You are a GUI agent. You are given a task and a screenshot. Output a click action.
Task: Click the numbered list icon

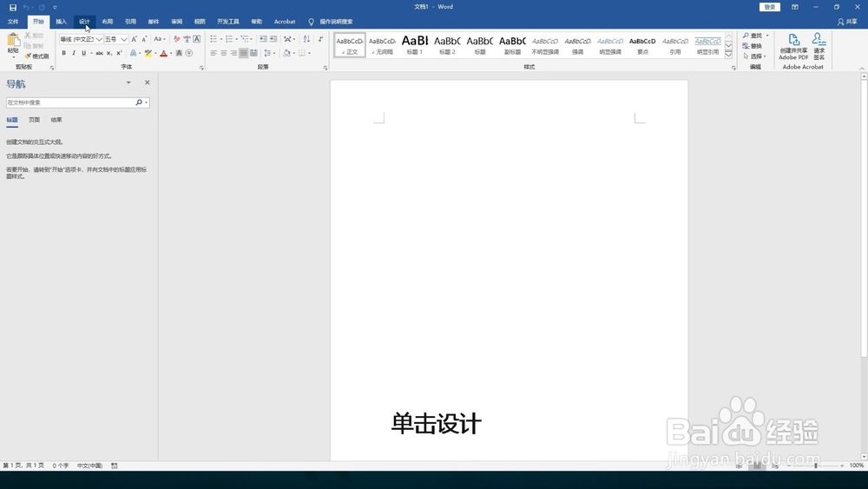tap(229, 39)
